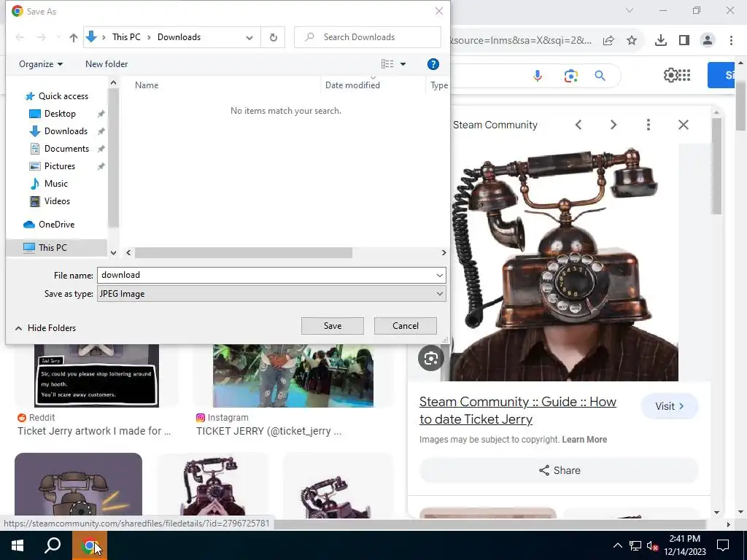Click the Search Downloads field
This screenshot has width=747, height=560.
coord(368,37)
